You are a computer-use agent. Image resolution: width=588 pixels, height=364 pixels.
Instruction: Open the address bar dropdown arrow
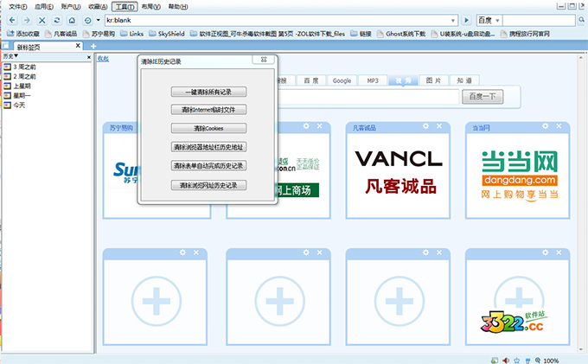[x=452, y=21]
